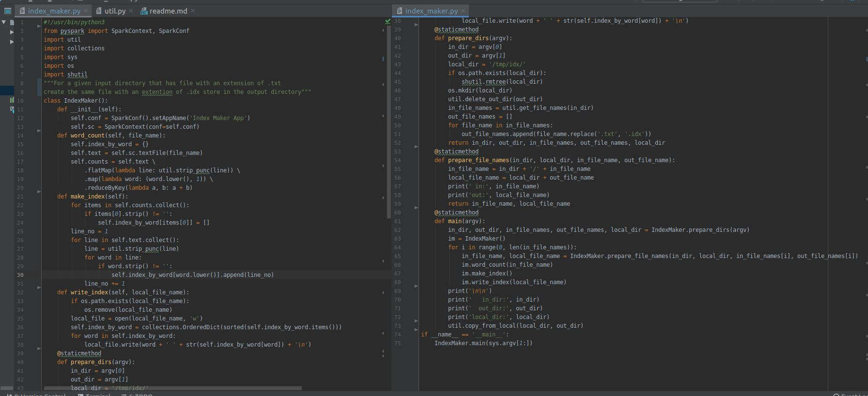868x396 pixels.
Task: Click line number 75 in right editor gutter
Action: coord(397,343)
